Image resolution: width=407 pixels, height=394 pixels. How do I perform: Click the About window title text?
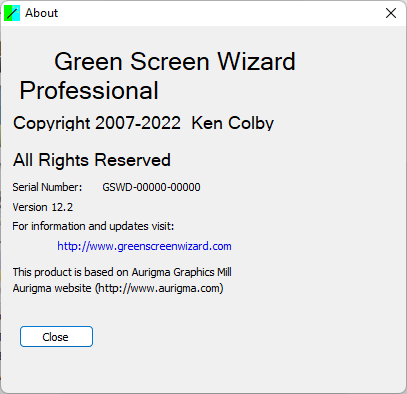point(42,13)
